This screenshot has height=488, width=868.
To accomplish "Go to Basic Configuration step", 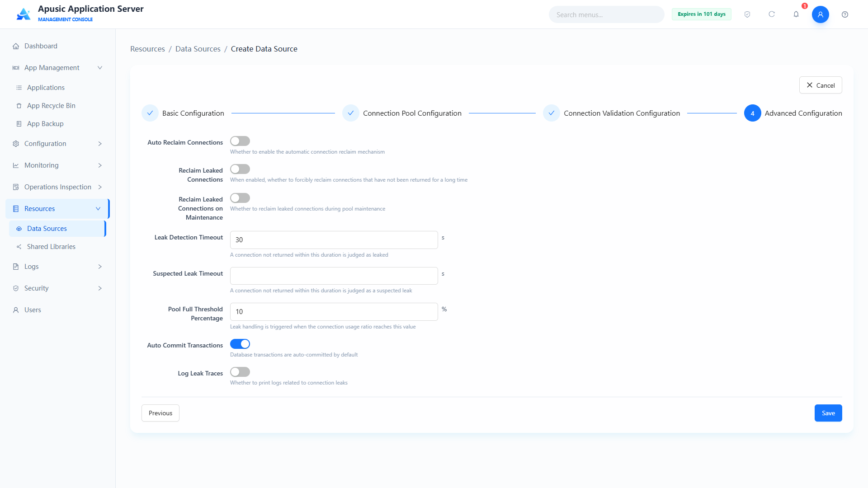I will tap(183, 113).
